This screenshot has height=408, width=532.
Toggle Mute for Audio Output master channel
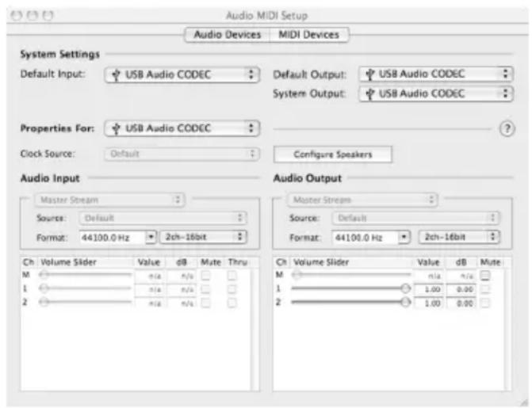[485, 276]
